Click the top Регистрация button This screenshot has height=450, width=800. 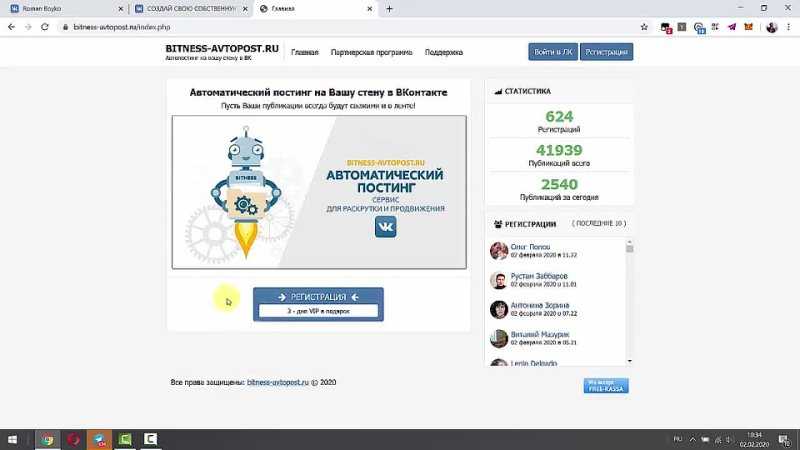coord(606,52)
